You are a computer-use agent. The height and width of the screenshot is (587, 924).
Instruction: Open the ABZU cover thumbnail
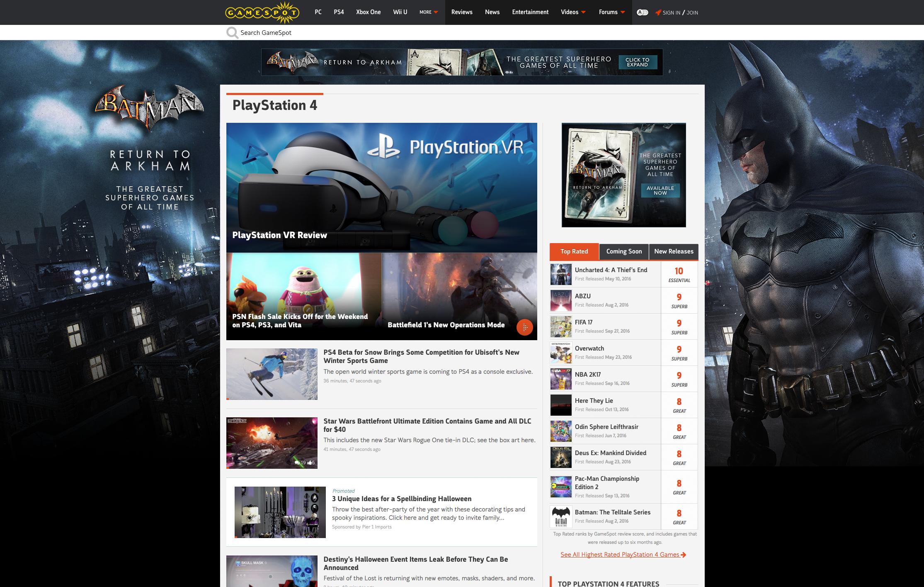(x=561, y=300)
